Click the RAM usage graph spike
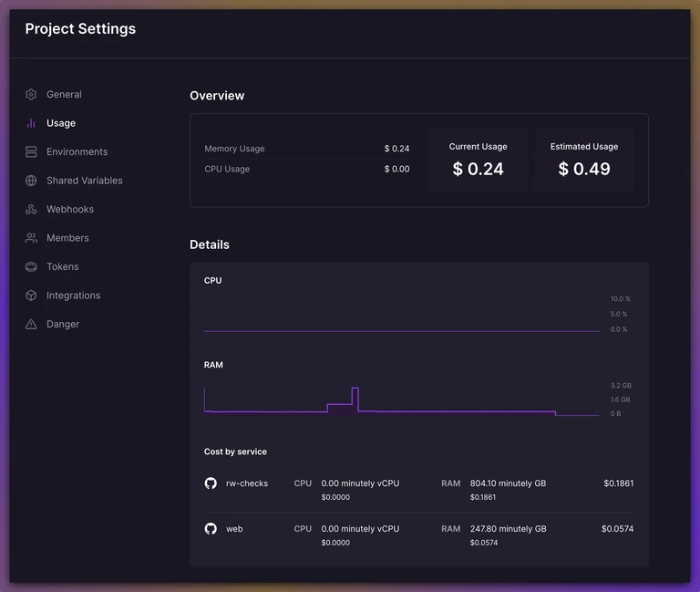This screenshot has width=700, height=592. coord(355,399)
